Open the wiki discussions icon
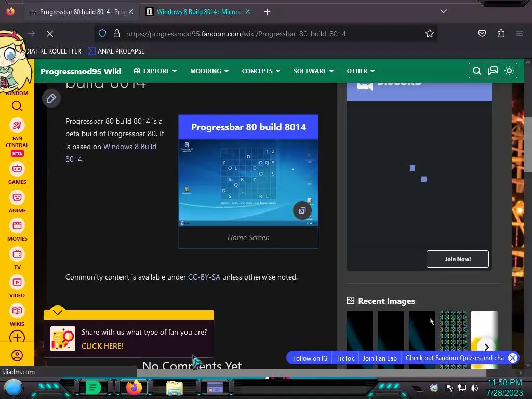532x399 pixels. tap(493, 71)
